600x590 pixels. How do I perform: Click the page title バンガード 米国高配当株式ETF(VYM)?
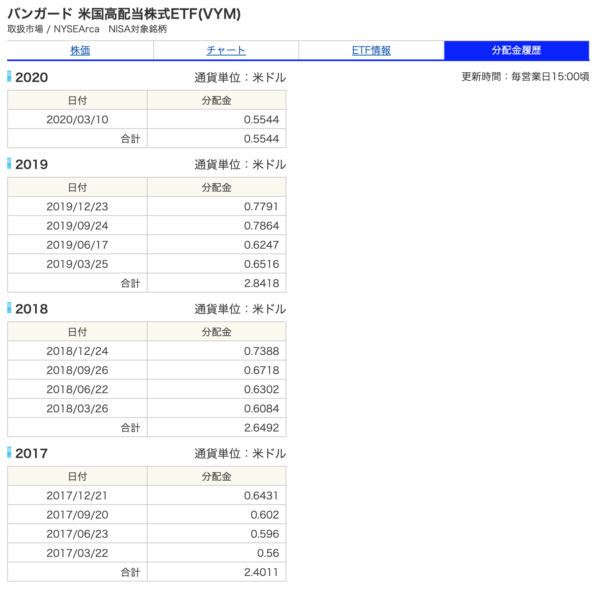click(x=124, y=14)
